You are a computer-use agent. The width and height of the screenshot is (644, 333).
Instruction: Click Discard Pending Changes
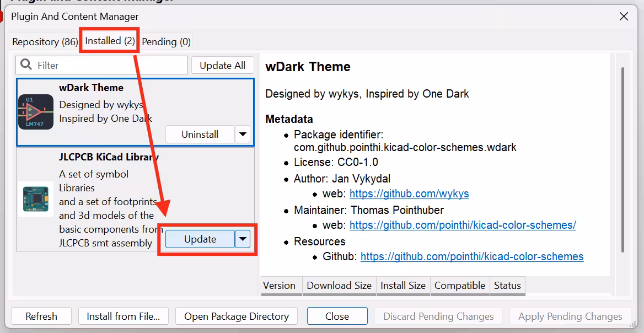tap(438, 316)
